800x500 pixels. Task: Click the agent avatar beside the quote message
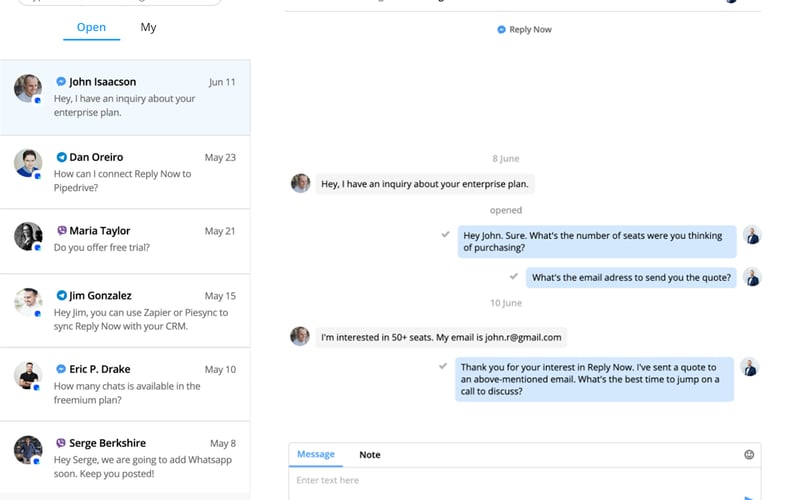[x=750, y=367]
